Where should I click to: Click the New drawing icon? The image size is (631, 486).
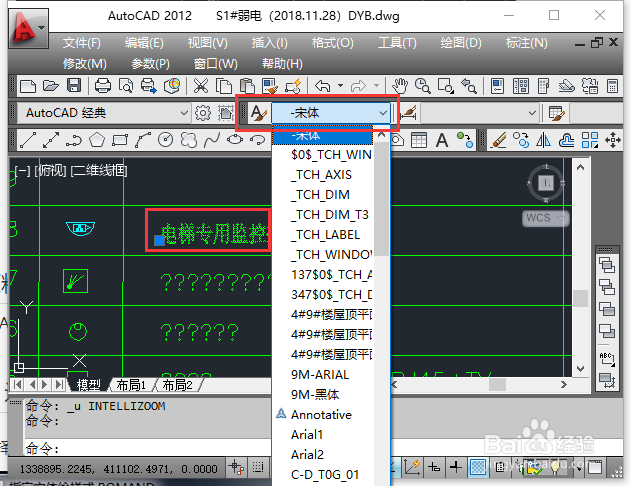(28, 86)
